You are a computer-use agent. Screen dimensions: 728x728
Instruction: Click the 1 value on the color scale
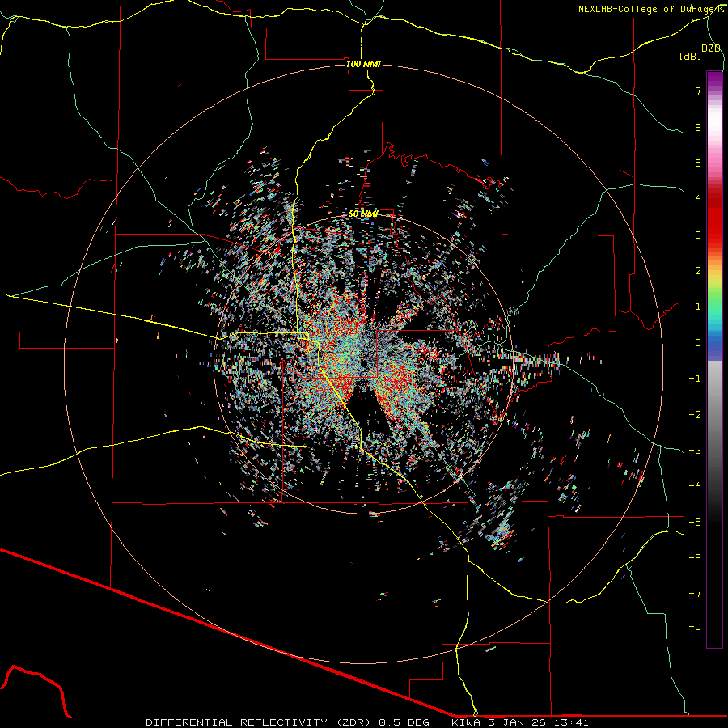(x=698, y=307)
